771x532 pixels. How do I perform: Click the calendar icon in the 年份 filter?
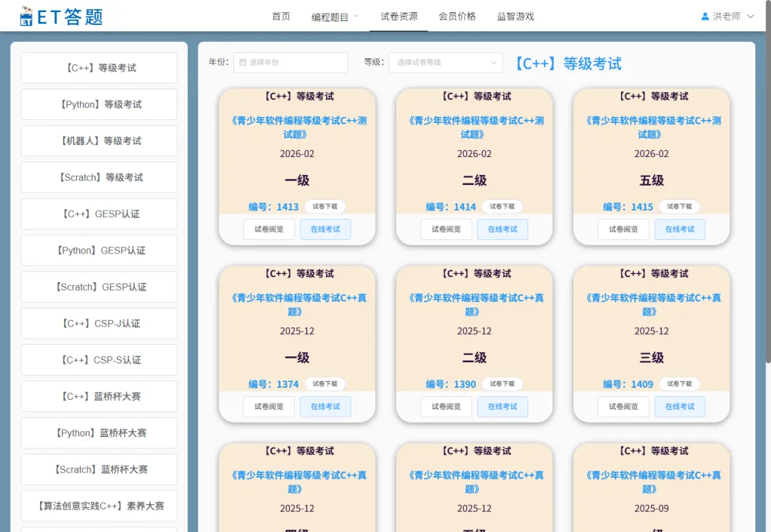click(242, 62)
